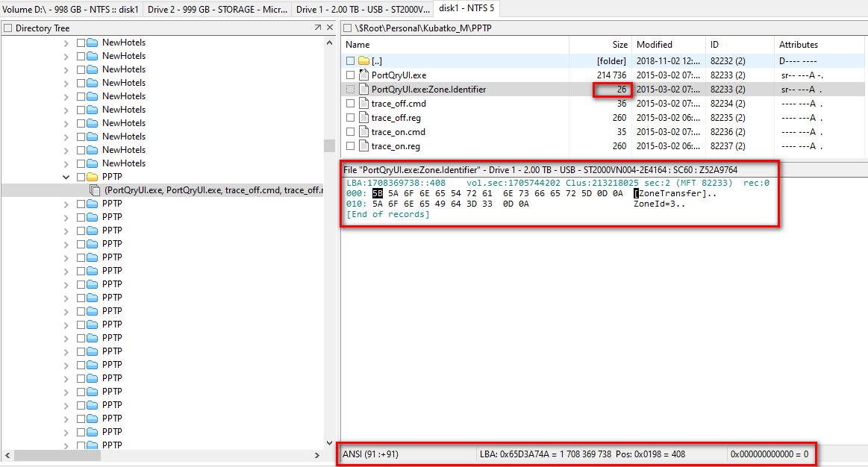
Task: Click the [End of records] marker
Action: [388, 215]
